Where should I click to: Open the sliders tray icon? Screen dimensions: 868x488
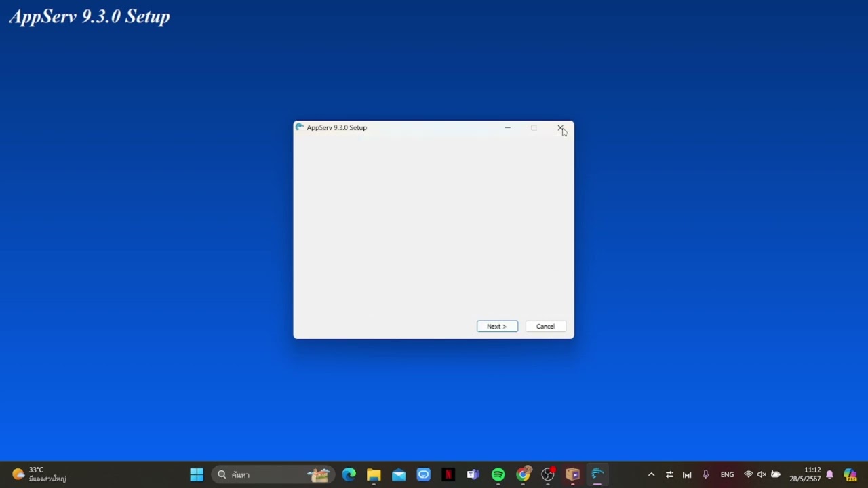[669, 474]
